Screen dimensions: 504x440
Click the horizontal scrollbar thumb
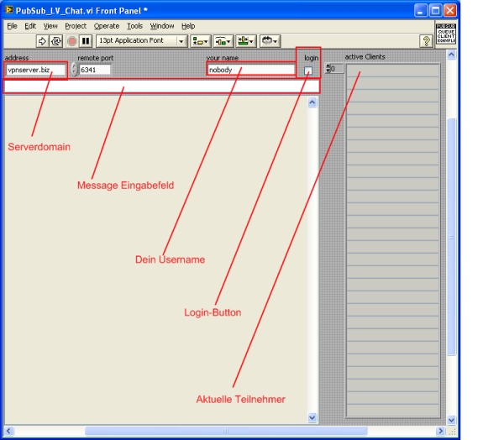tap(226, 431)
